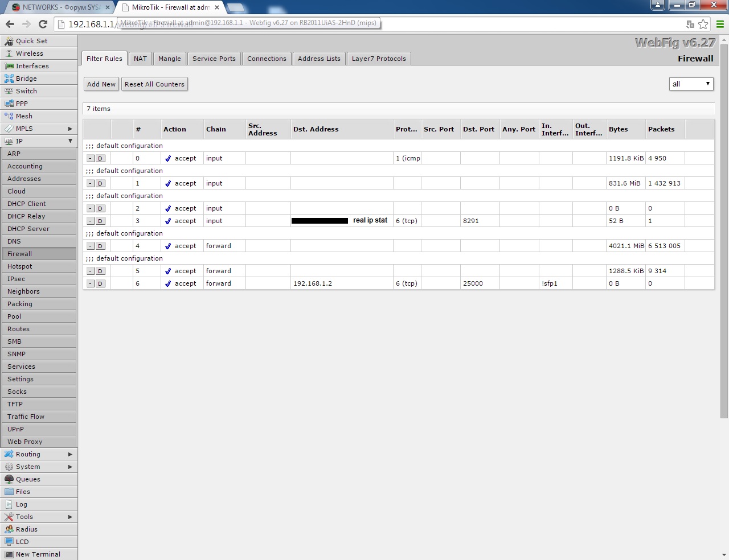This screenshot has height=560, width=729.
Task: Reload the page with the refresh icon
Action: (x=43, y=24)
